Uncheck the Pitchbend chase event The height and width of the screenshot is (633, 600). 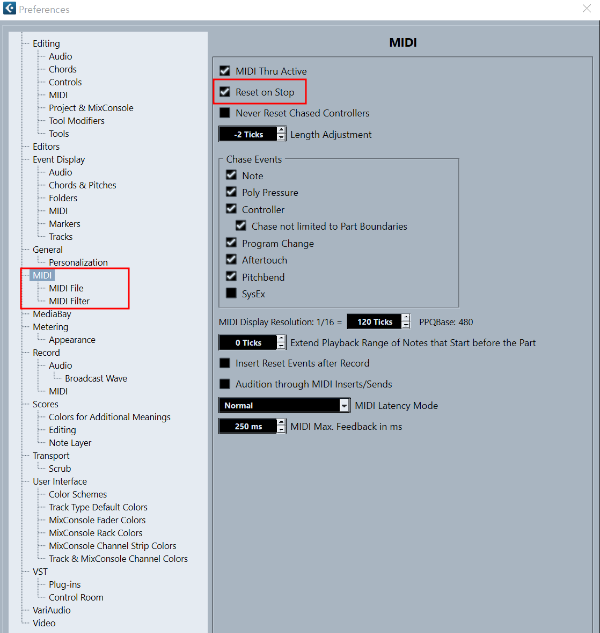coord(231,277)
